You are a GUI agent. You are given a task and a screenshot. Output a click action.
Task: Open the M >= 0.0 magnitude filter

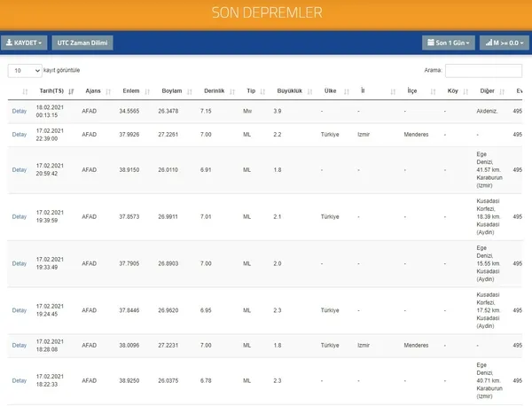pyautogui.click(x=504, y=43)
